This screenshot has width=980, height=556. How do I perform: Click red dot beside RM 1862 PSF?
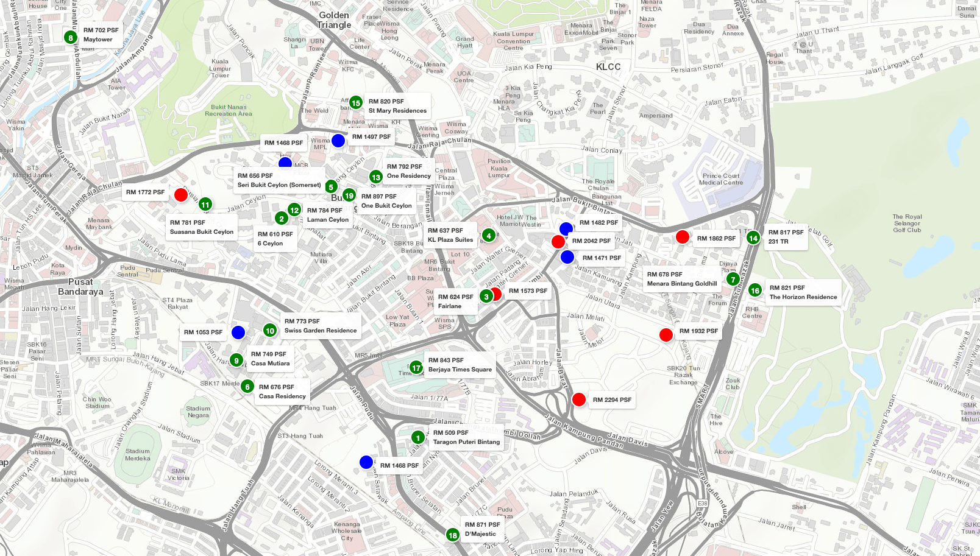(x=683, y=237)
